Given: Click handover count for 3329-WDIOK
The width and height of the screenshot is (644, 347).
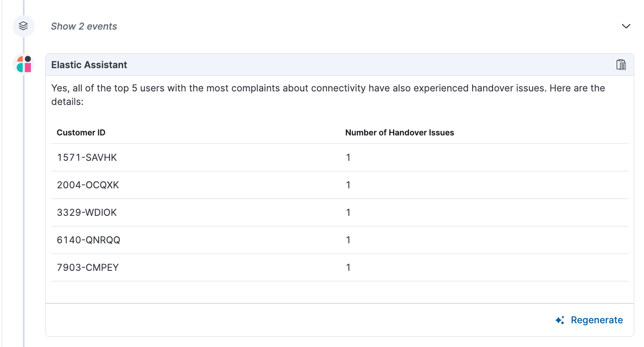Looking at the screenshot, I should pyautogui.click(x=348, y=212).
